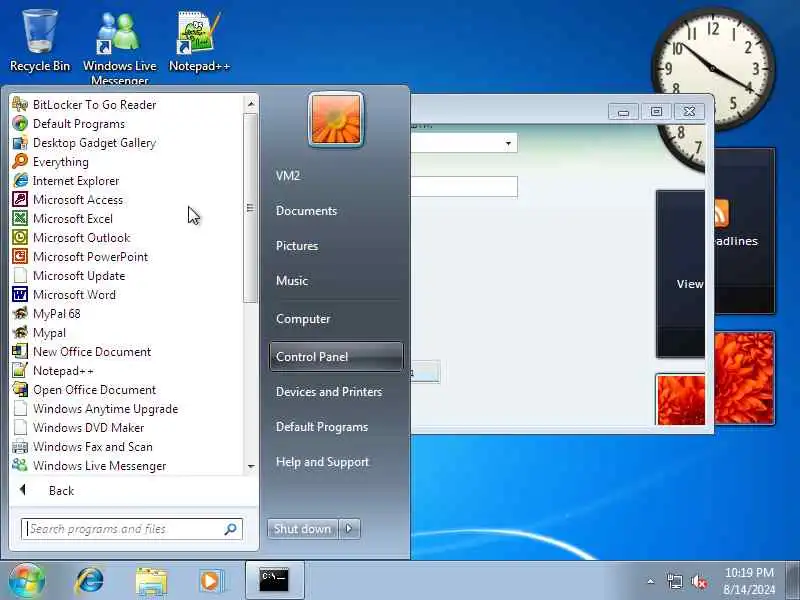Viewport: 800px width, 600px height.
Task: Open network tray icon
Action: (x=674, y=581)
